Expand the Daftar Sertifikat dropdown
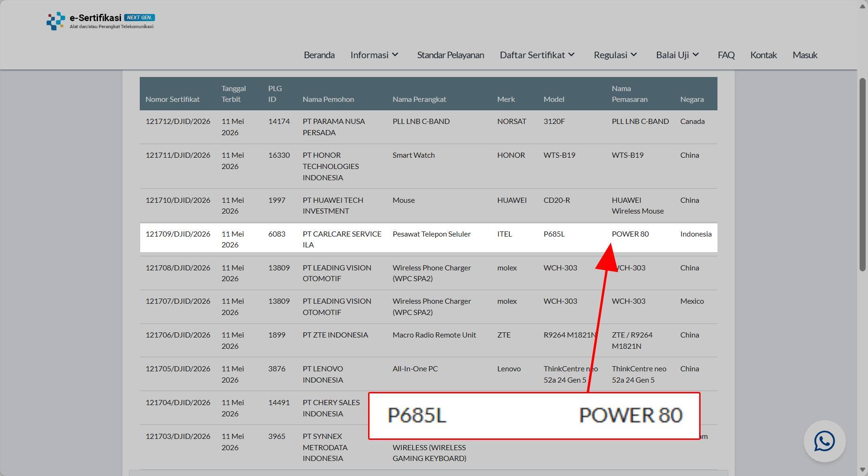Screen dimensions: 868x476 [x=537, y=55]
